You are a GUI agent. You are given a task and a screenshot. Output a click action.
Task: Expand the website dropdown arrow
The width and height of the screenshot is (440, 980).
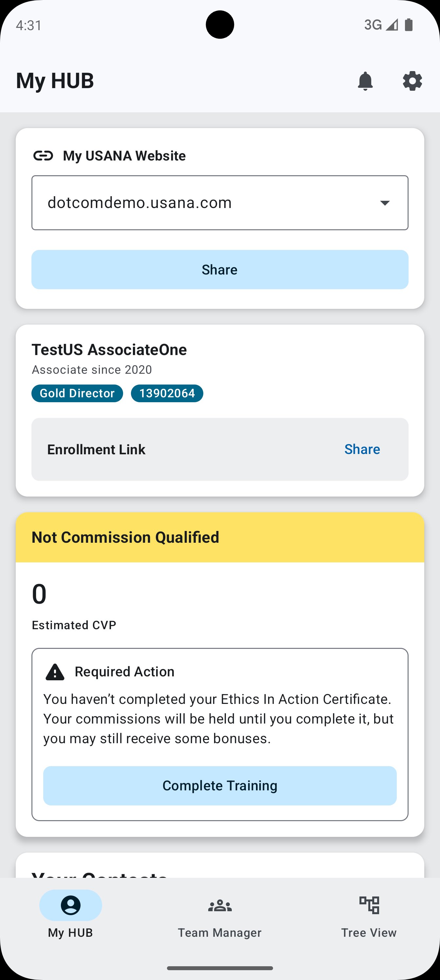(x=385, y=203)
